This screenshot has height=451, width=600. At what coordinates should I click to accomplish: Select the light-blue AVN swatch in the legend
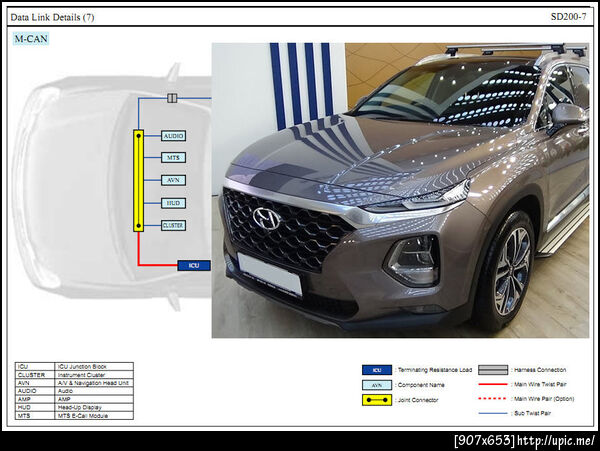pos(377,385)
